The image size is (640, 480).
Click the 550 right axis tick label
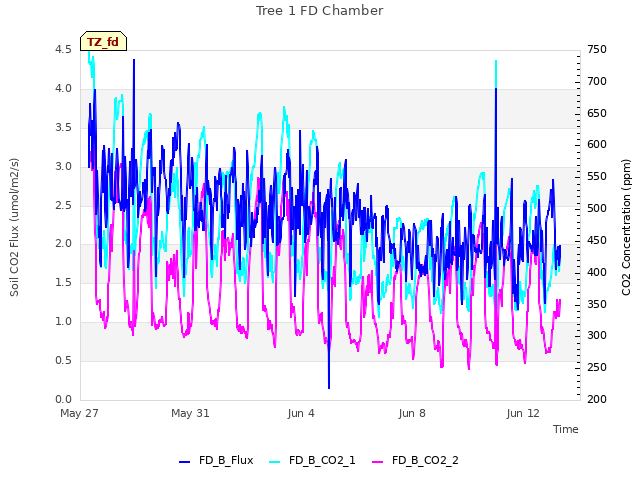tap(597, 176)
